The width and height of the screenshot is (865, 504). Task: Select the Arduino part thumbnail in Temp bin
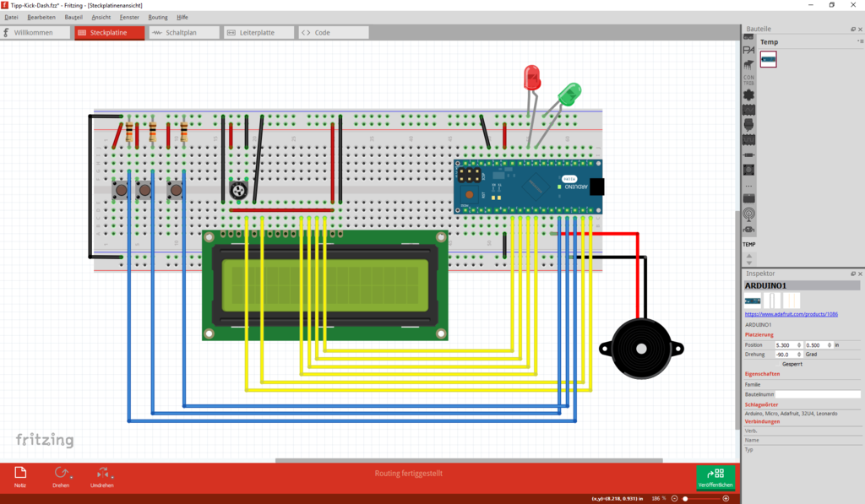(x=769, y=59)
